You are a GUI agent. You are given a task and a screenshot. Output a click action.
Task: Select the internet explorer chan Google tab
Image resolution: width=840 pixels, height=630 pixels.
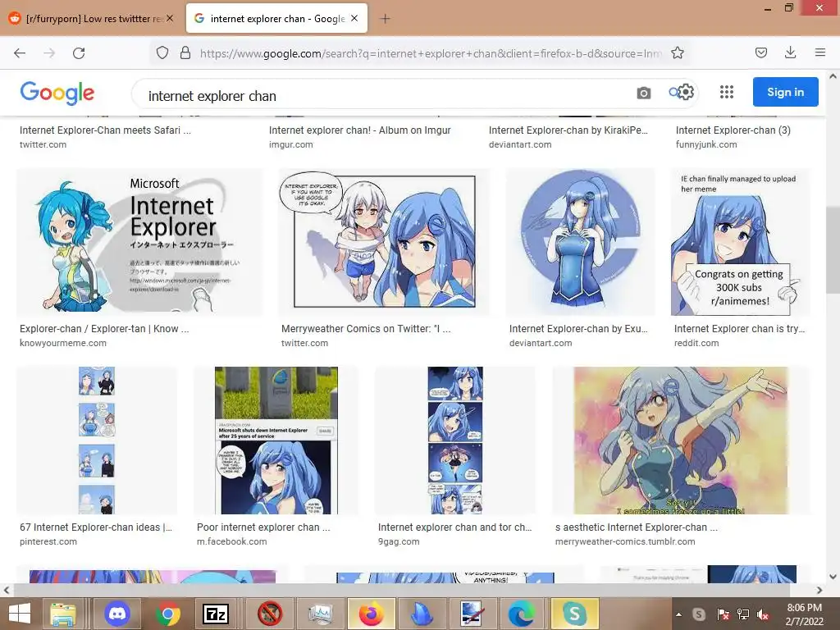[276, 19]
